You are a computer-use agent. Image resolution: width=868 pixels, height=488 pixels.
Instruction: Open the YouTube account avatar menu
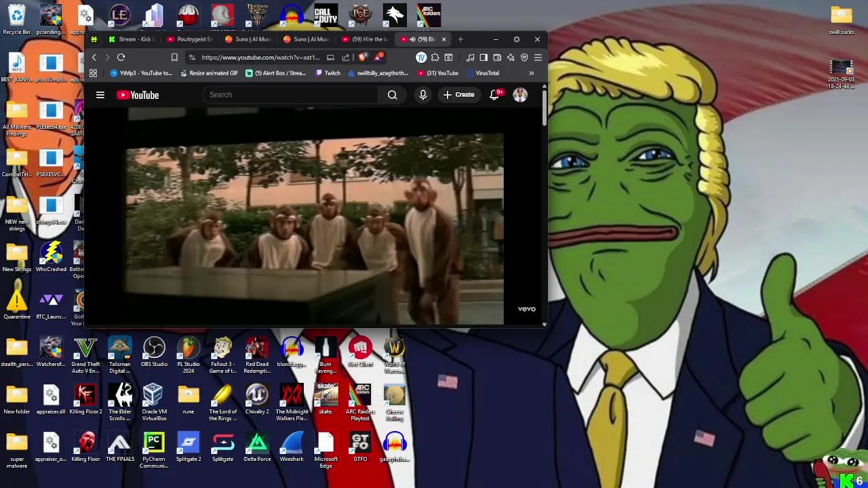pyautogui.click(x=520, y=95)
